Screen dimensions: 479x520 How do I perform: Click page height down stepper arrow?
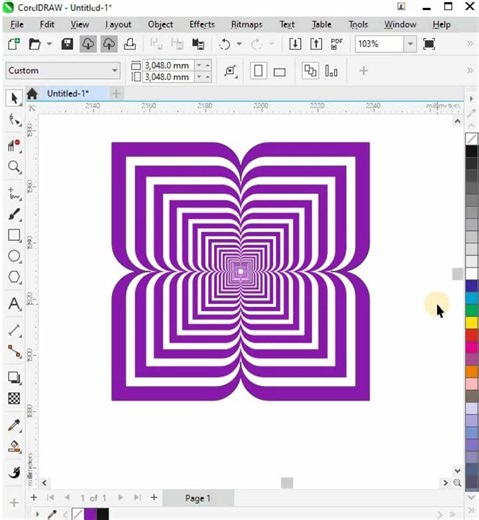click(x=199, y=77)
